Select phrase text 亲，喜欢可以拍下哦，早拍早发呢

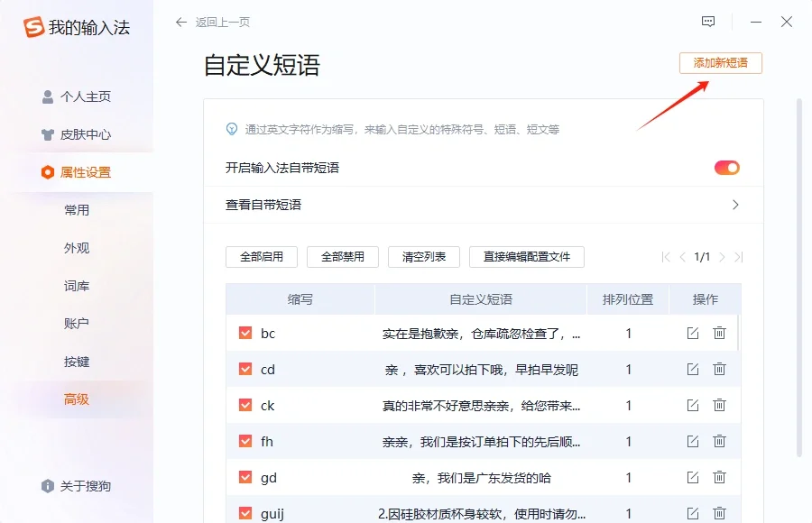coord(481,370)
